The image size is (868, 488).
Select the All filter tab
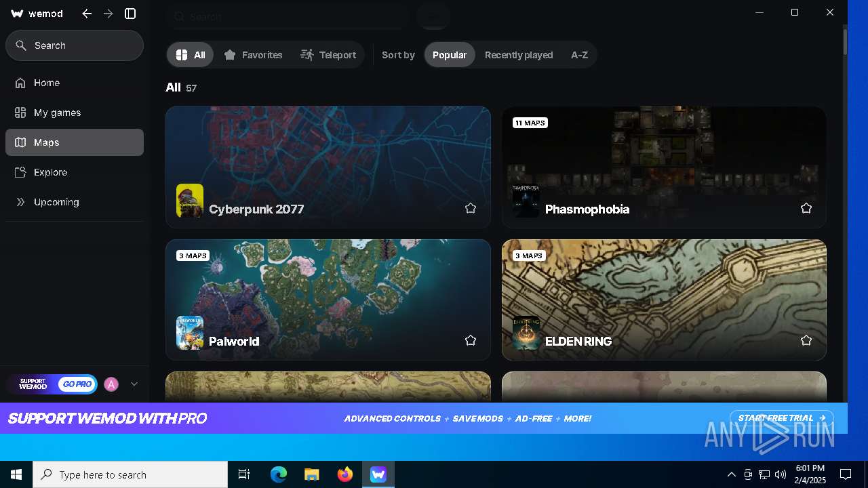tap(191, 55)
